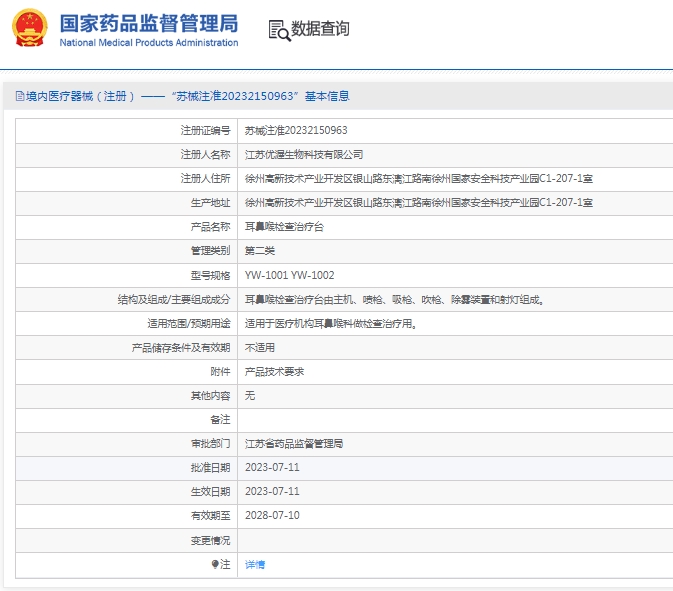Click registrant name 江苏优渥生物科技有限公司
Screen dimensions: 673x591
click(x=304, y=155)
